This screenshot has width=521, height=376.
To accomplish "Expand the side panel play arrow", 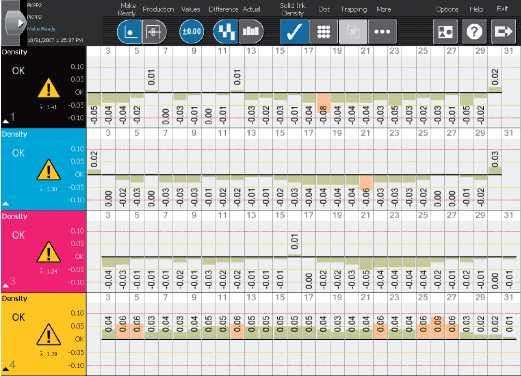I will click(x=21, y=23).
